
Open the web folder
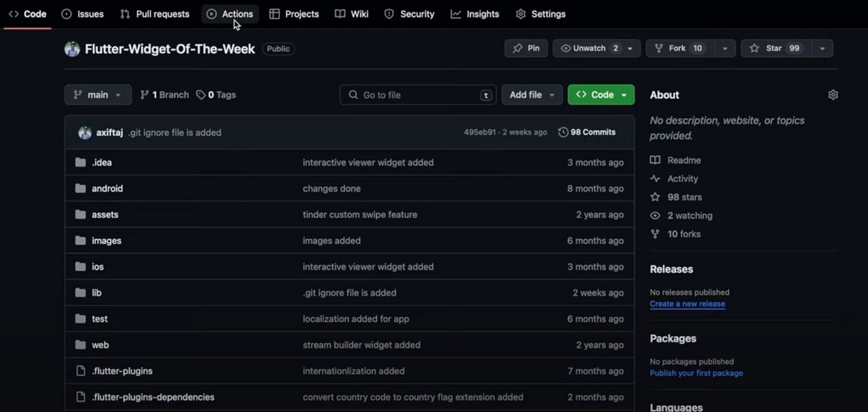pos(100,345)
